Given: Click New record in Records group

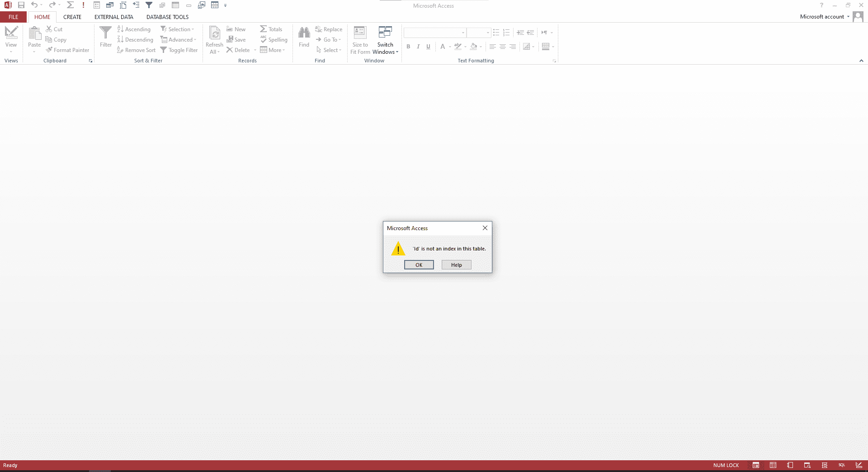Looking at the screenshot, I should (236, 29).
